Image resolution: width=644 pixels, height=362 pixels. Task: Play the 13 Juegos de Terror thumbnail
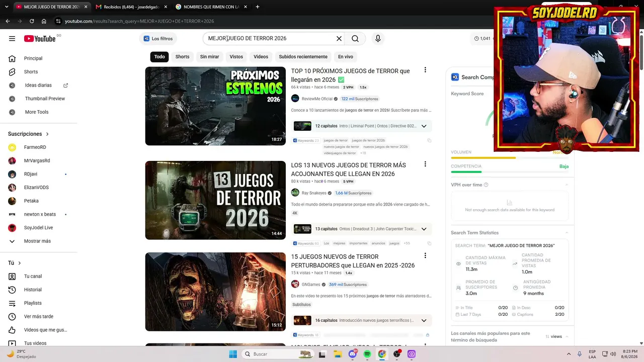click(215, 200)
